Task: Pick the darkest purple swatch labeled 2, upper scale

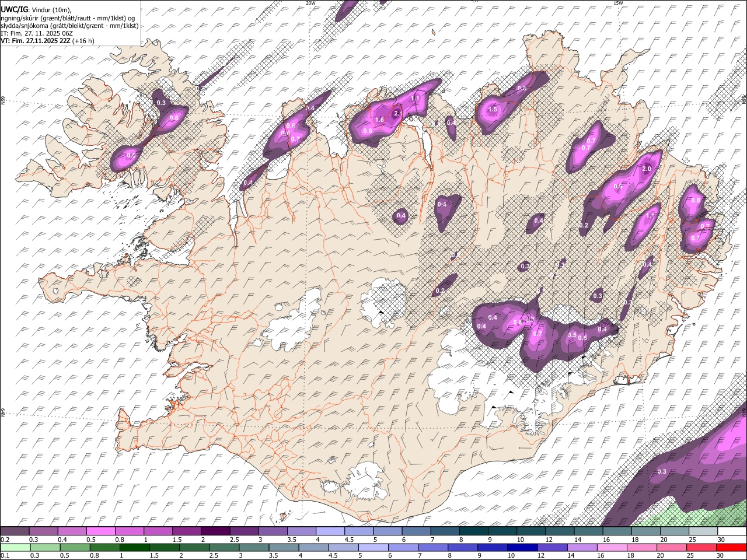Action: click(x=215, y=531)
